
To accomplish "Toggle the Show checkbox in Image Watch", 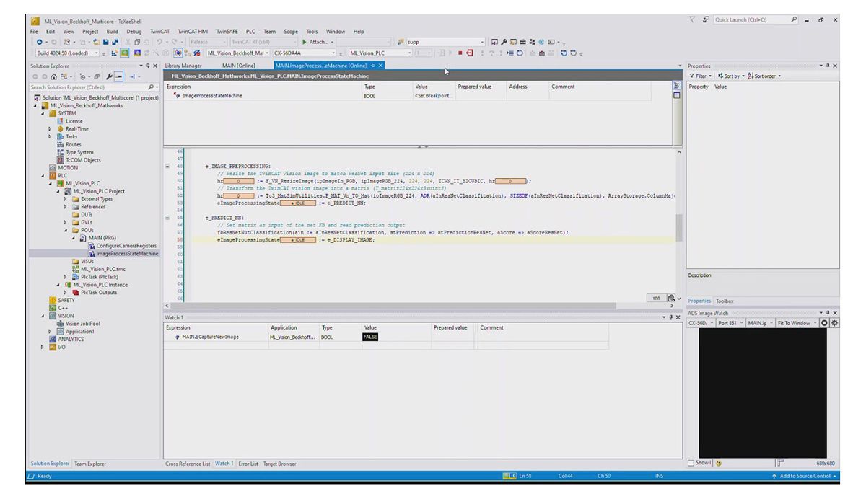I will 691,463.
